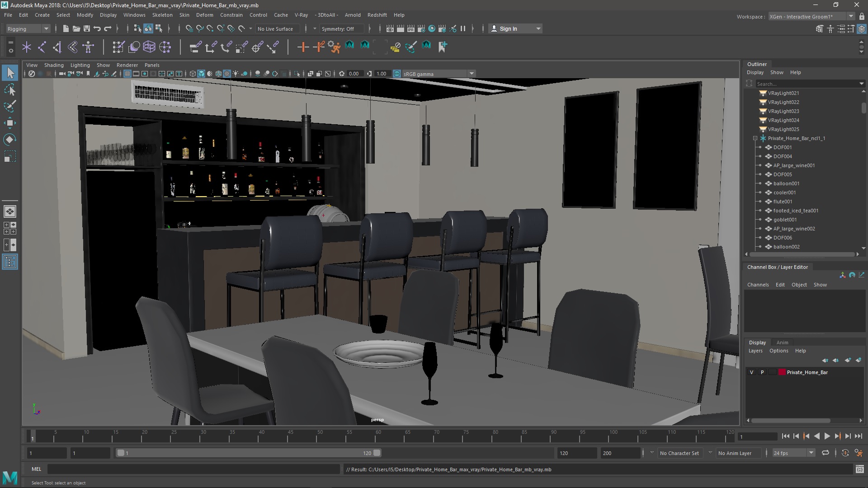Open the sRGB gamma view transform dropdown
868x488 pixels.
pyautogui.click(x=439, y=74)
